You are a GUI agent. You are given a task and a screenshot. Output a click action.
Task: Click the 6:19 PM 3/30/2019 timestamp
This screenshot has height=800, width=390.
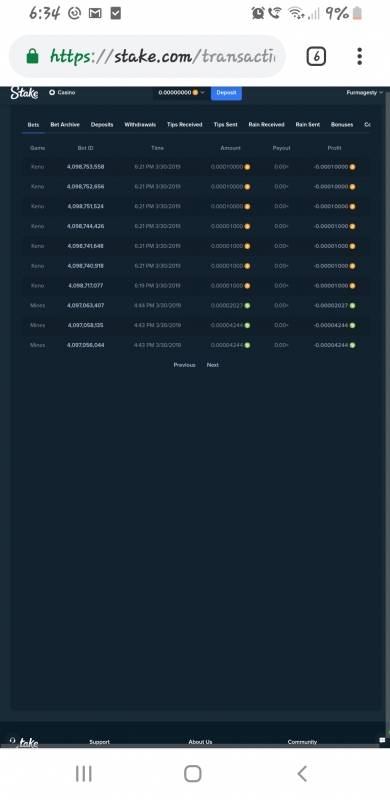point(157,286)
